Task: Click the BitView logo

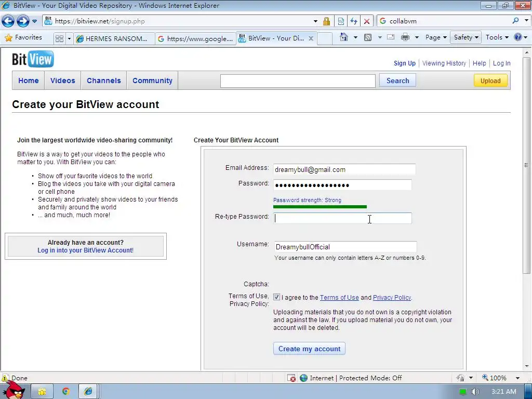Action: pyautogui.click(x=33, y=59)
